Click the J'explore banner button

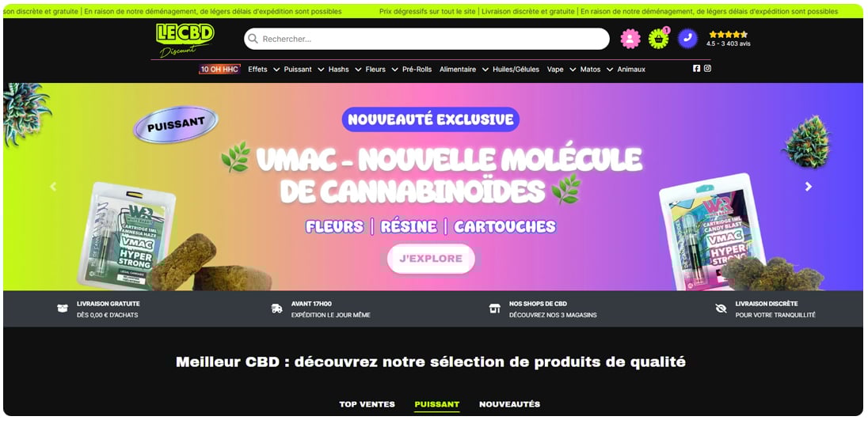click(431, 259)
